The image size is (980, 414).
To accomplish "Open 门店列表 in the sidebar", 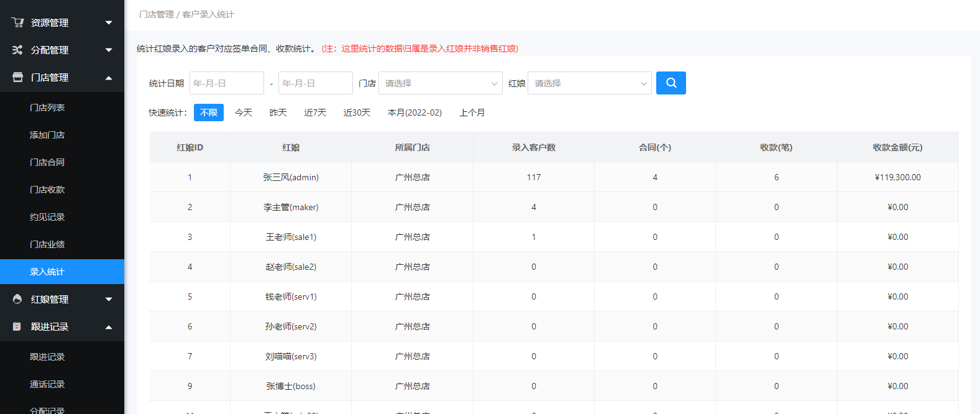I will click(x=47, y=108).
